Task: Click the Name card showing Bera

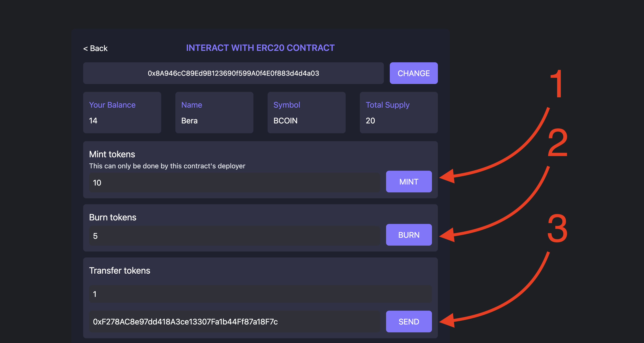Action: (214, 113)
